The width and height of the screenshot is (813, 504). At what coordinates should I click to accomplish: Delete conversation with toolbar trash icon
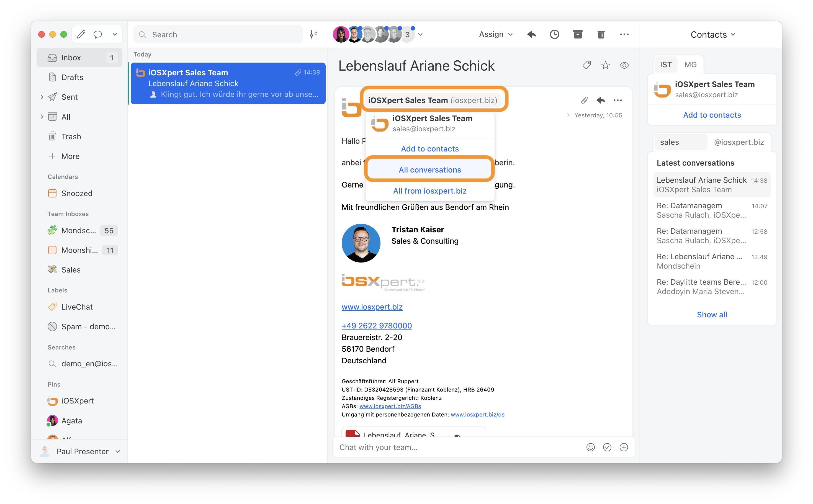click(x=601, y=34)
